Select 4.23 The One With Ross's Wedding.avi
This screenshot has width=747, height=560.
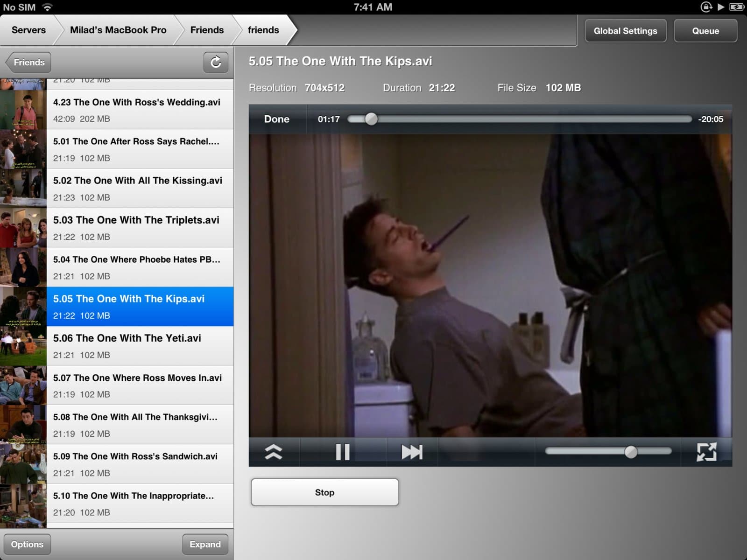point(140,110)
